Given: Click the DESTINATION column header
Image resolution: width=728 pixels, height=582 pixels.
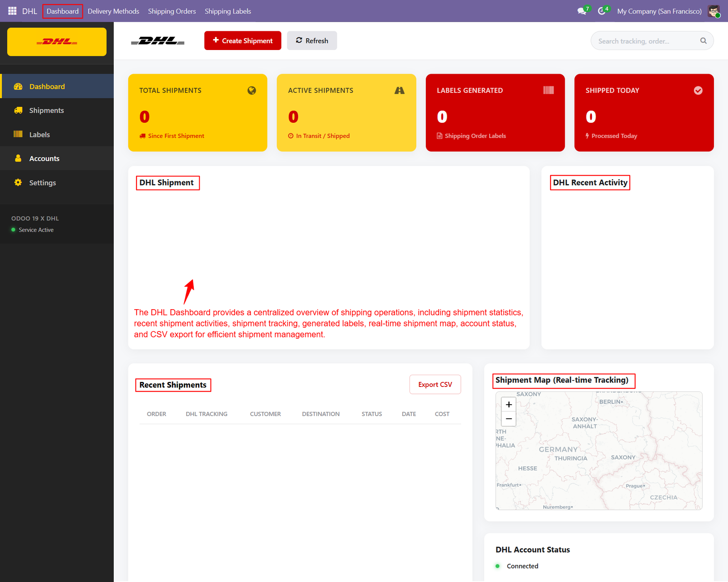Looking at the screenshot, I should [x=321, y=414].
